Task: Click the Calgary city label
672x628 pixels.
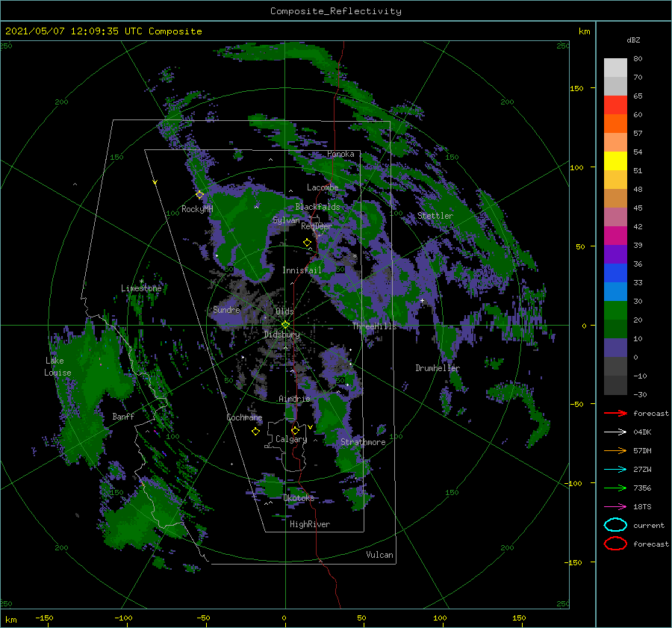Action: [x=291, y=439]
